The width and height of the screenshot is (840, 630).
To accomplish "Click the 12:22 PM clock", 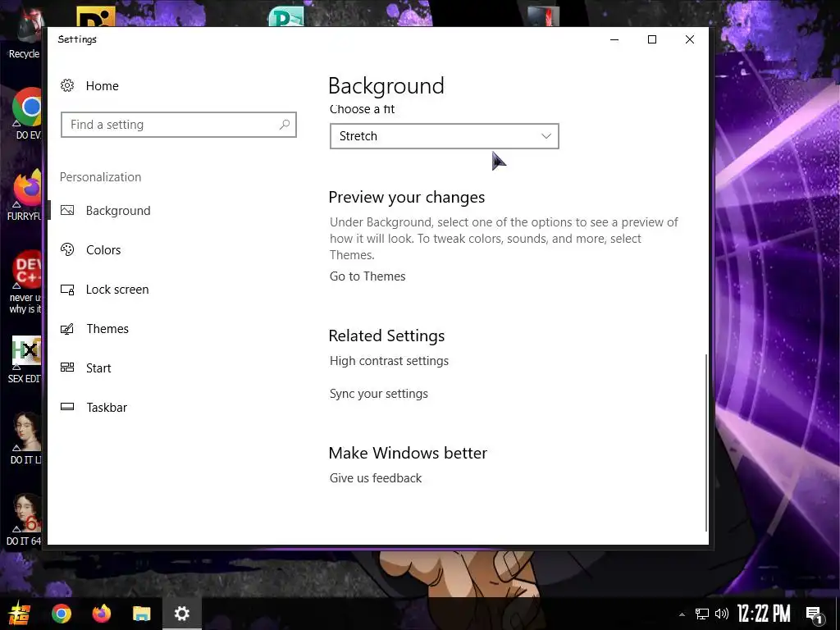I will click(x=764, y=614).
